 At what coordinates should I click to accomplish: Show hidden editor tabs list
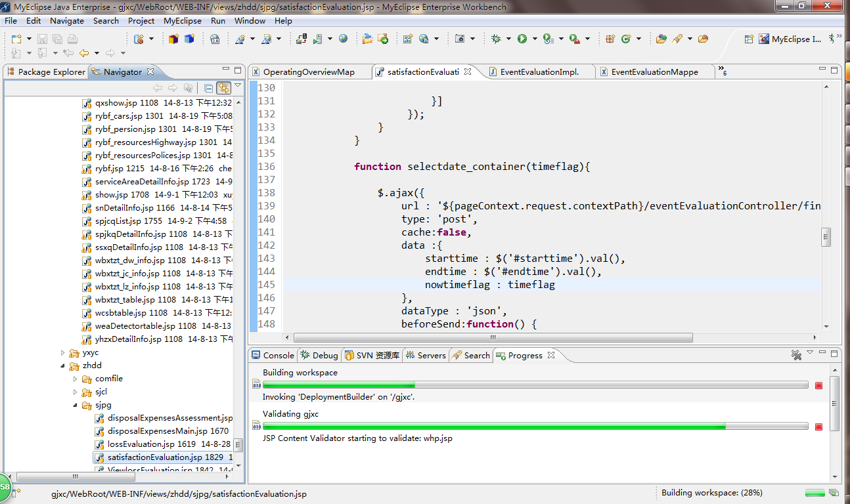coord(722,71)
